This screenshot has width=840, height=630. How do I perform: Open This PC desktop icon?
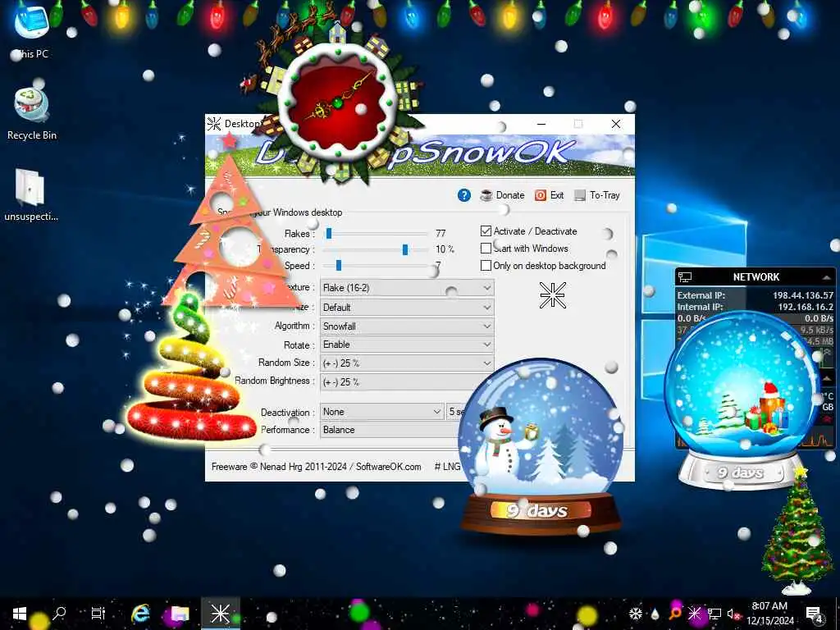pyautogui.click(x=32, y=31)
